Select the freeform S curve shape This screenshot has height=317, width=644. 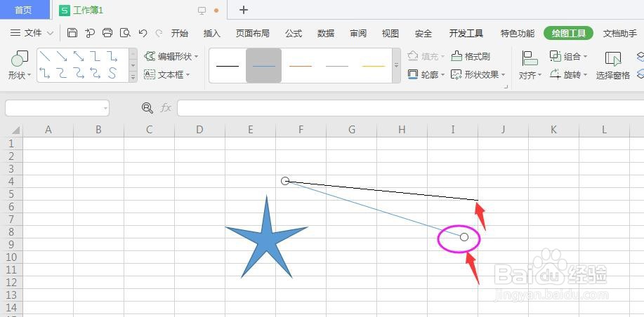[112, 73]
